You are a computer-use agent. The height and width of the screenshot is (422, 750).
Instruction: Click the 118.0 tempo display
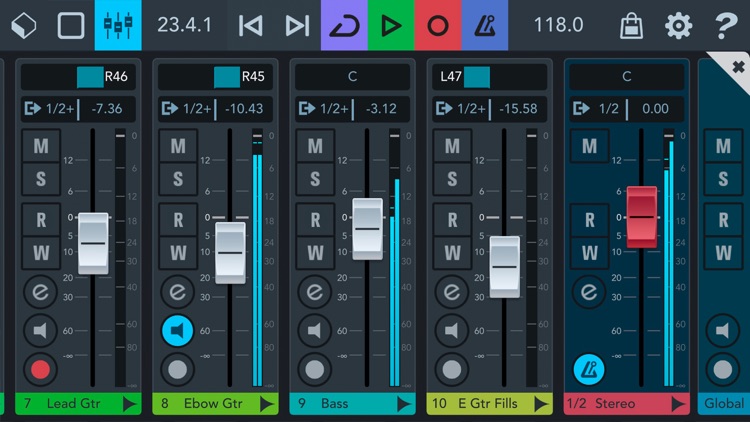pyautogui.click(x=558, y=25)
